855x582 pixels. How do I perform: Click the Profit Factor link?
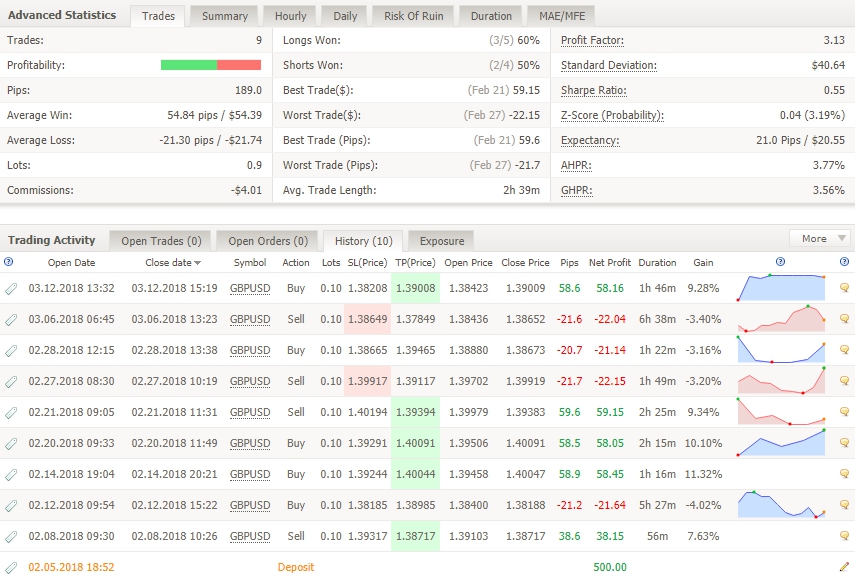pyautogui.click(x=592, y=40)
